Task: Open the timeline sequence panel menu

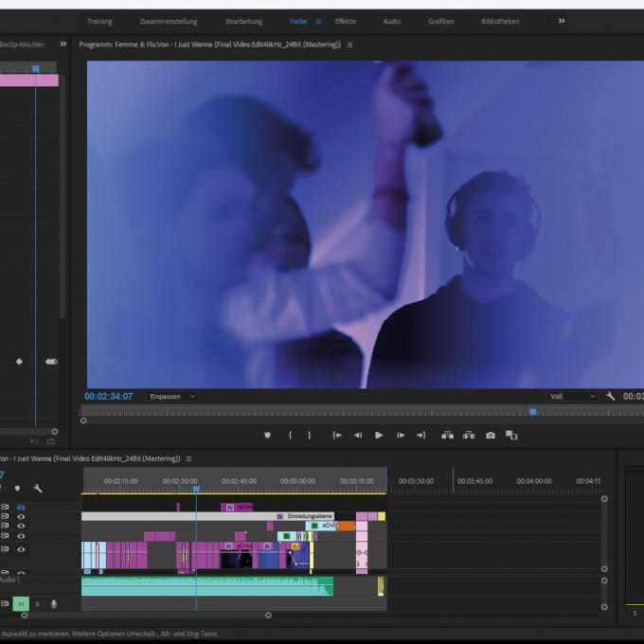Action: pos(188,458)
